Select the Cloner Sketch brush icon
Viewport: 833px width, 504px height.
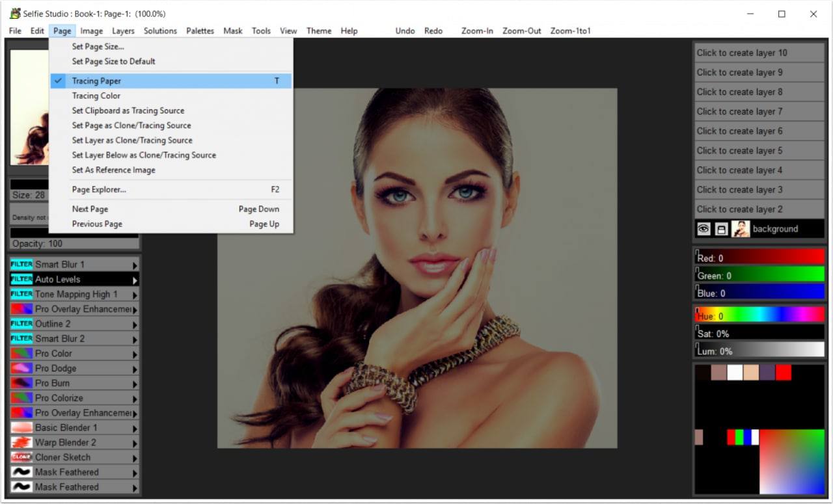21,458
